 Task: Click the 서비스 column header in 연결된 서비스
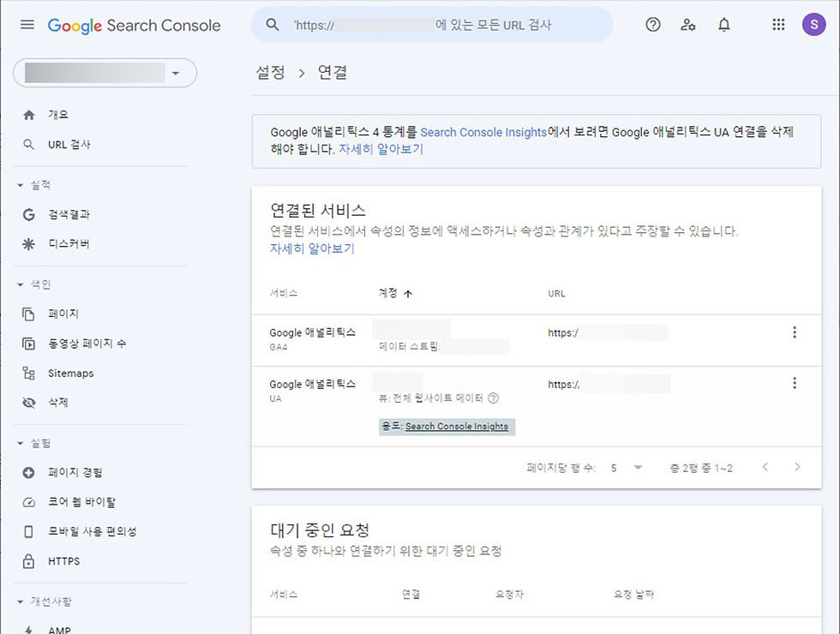284,293
